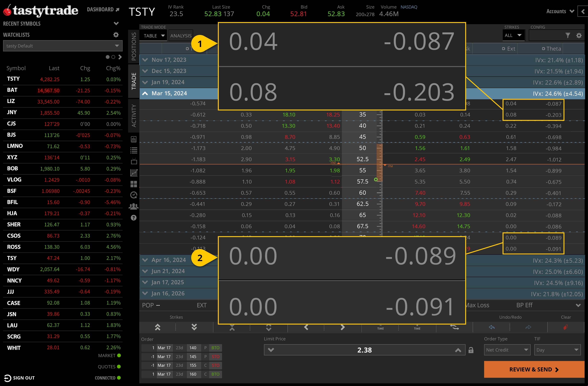Click the help question mark icon
Image resolution: width=588 pixels, height=386 pixels.
(x=134, y=218)
